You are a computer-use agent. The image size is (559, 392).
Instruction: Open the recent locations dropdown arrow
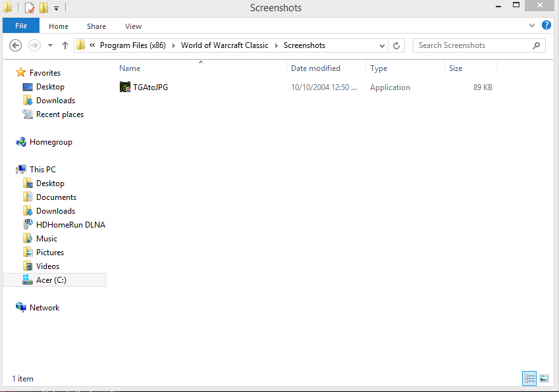pos(50,45)
